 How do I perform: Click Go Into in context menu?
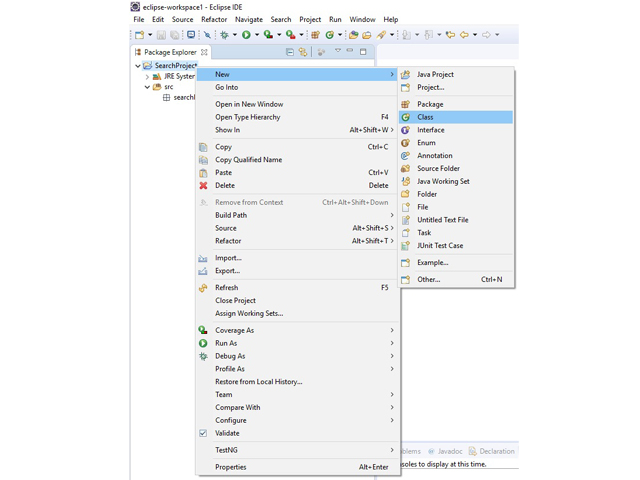click(297, 87)
